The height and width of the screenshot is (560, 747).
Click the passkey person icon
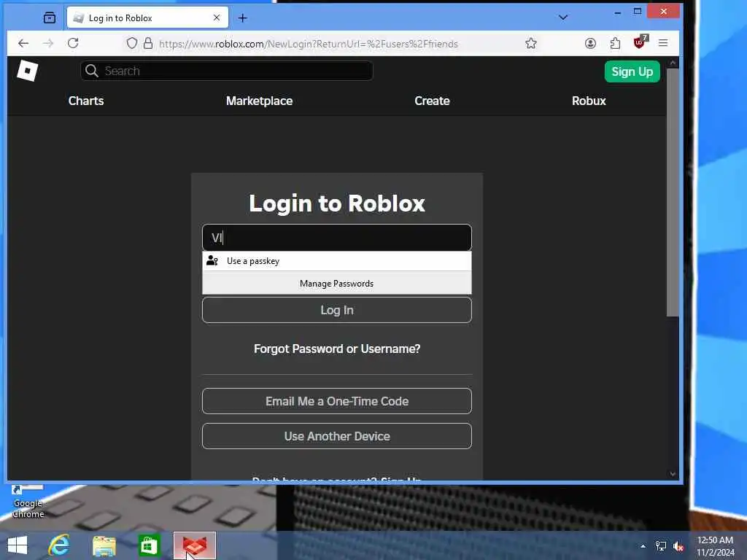tap(212, 261)
